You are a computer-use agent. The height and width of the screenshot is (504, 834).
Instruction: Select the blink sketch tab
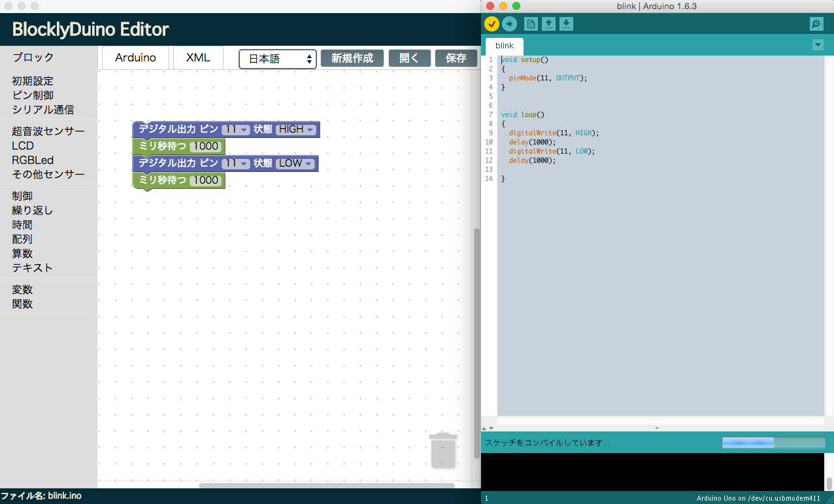505,46
